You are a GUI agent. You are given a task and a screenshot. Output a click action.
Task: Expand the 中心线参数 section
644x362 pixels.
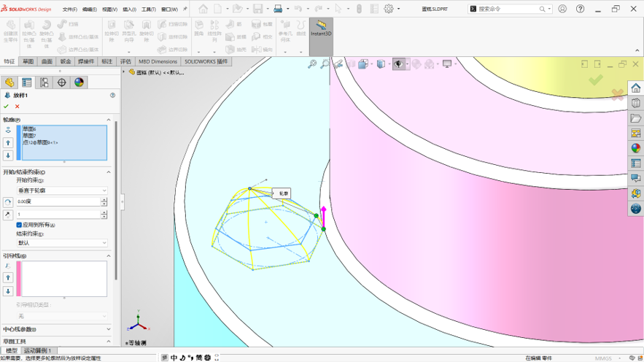click(57, 329)
